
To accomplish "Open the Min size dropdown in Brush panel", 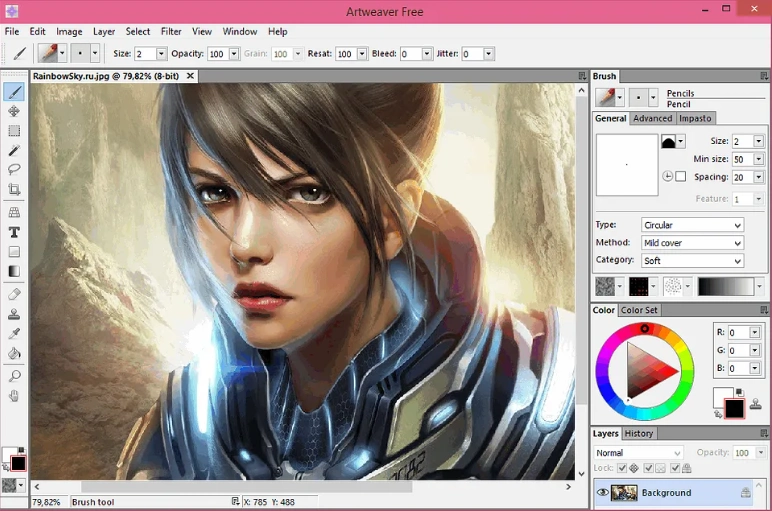I will click(x=759, y=159).
